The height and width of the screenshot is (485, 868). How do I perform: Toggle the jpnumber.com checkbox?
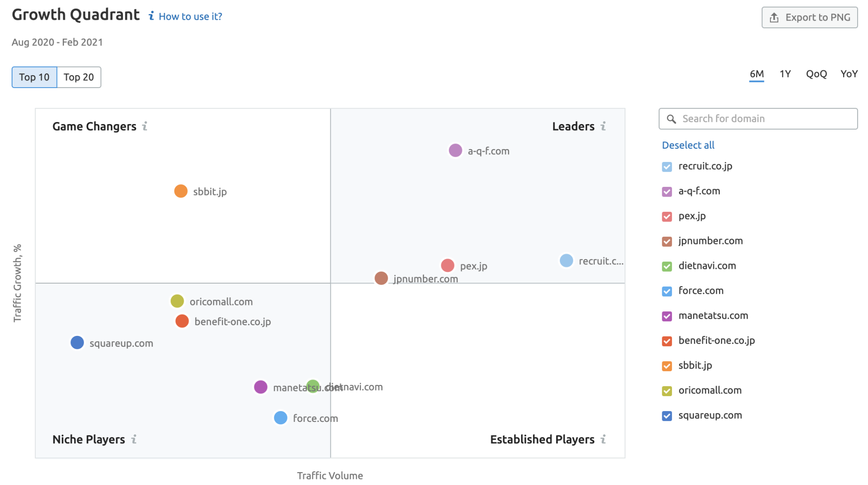click(x=667, y=241)
